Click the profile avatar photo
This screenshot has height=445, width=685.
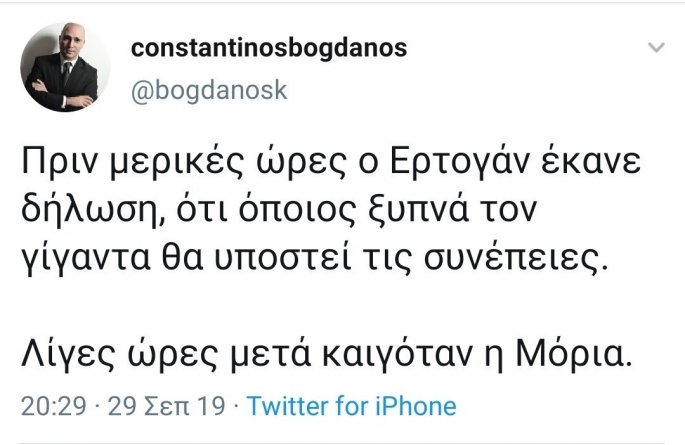[x=59, y=68]
